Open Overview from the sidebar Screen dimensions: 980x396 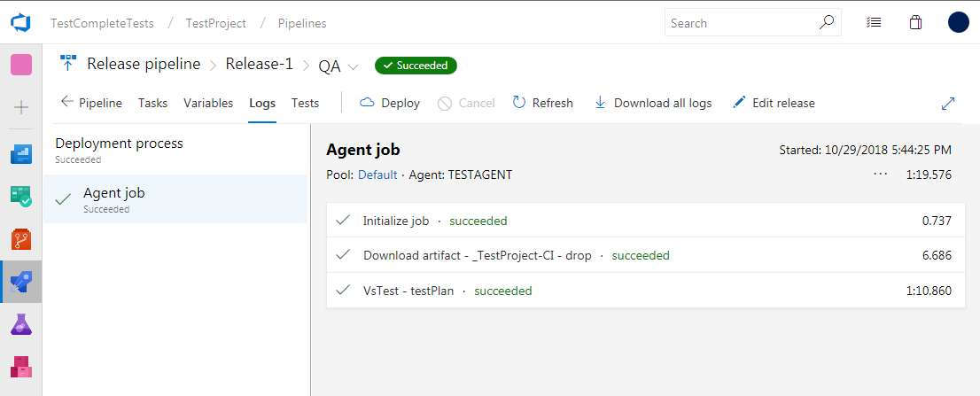point(21,153)
